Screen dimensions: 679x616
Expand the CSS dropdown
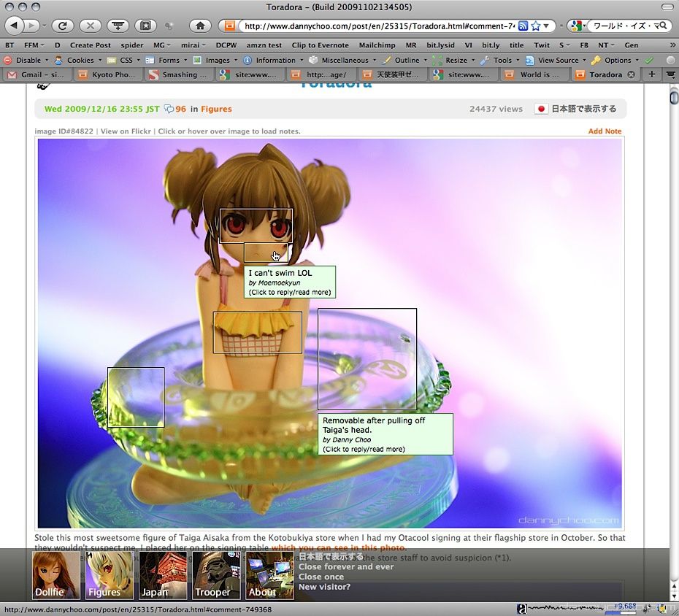(x=124, y=60)
